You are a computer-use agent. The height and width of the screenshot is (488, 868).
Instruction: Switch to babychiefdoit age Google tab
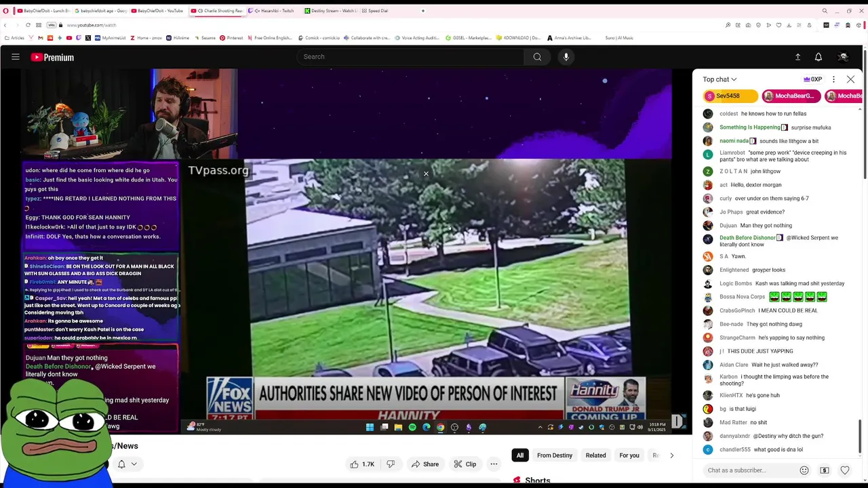[100, 11]
